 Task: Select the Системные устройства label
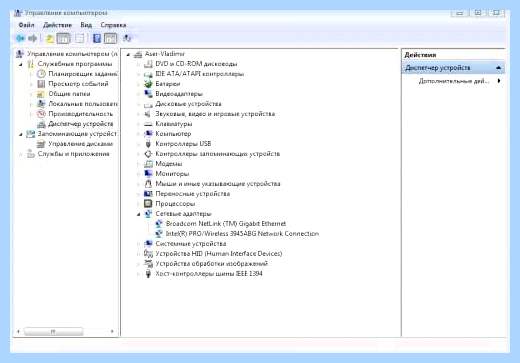191,244
